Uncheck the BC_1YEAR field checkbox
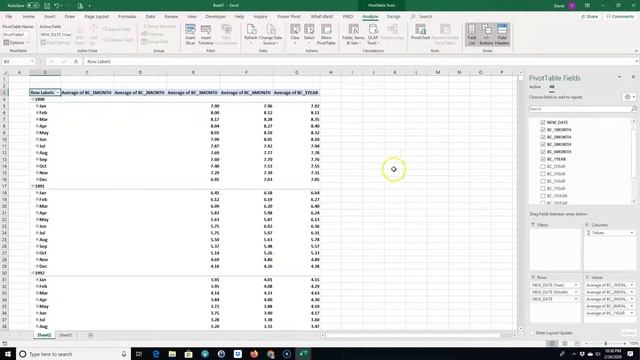The height and width of the screenshot is (360, 640). [x=542, y=159]
